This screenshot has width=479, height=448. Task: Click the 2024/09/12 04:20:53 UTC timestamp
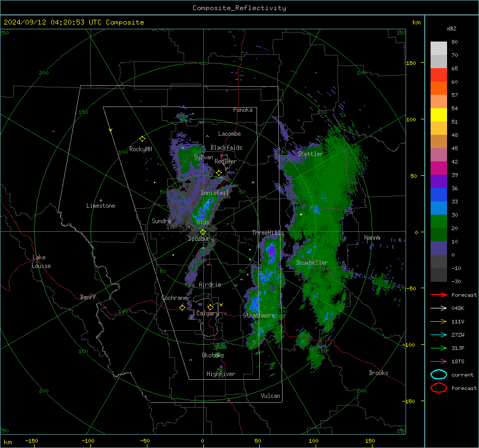tap(73, 22)
